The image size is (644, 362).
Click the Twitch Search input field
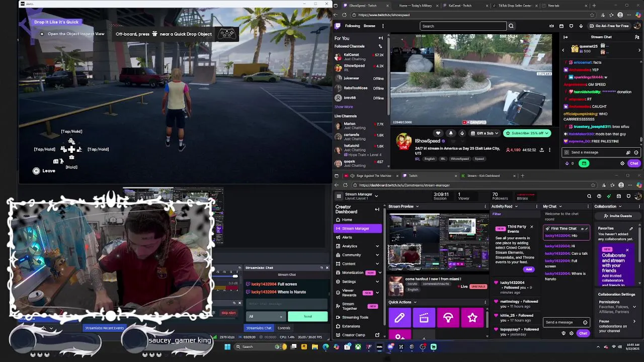[x=463, y=26]
